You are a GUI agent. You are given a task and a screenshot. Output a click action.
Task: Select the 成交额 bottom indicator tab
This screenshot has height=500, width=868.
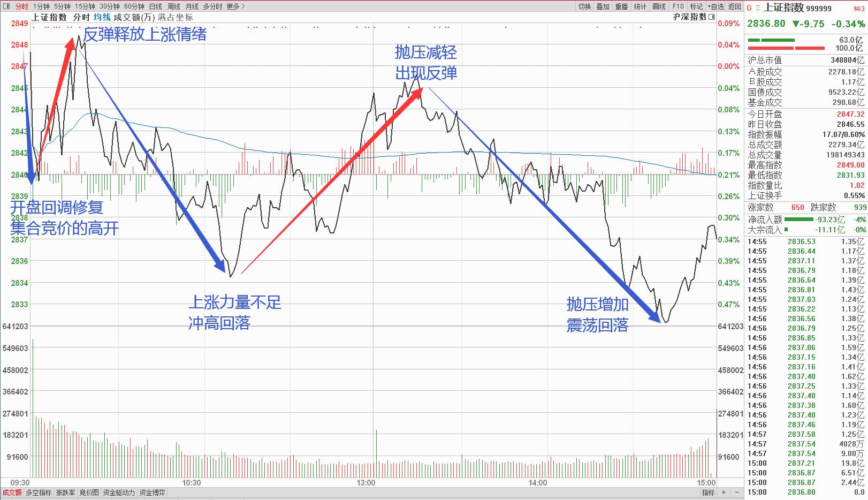pyautogui.click(x=12, y=493)
